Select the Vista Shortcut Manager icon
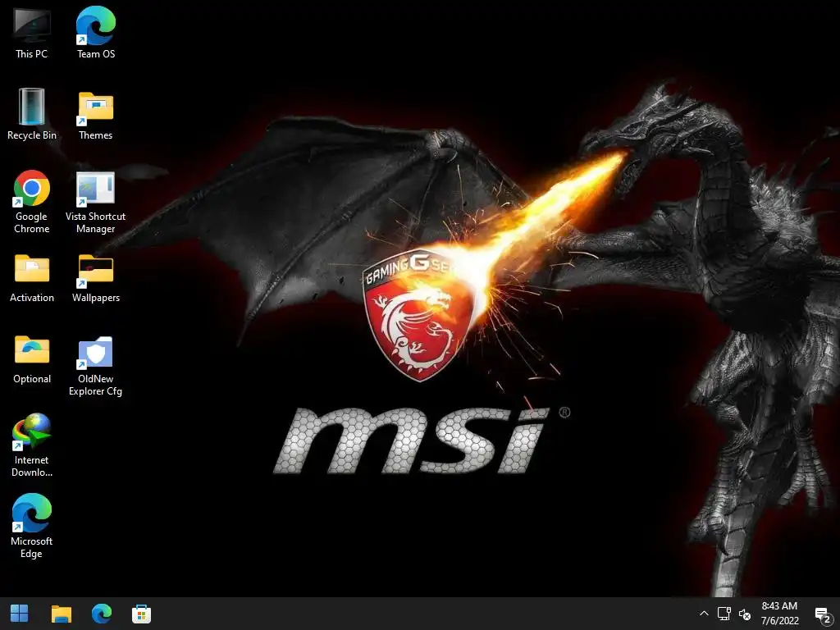 [x=95, y=202]
